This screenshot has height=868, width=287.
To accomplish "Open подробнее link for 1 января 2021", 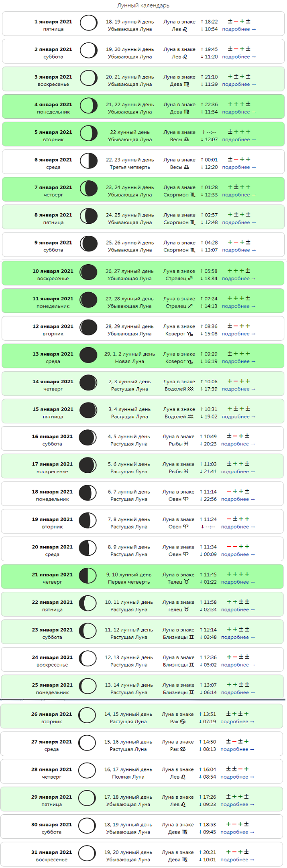I will (239, 29).
